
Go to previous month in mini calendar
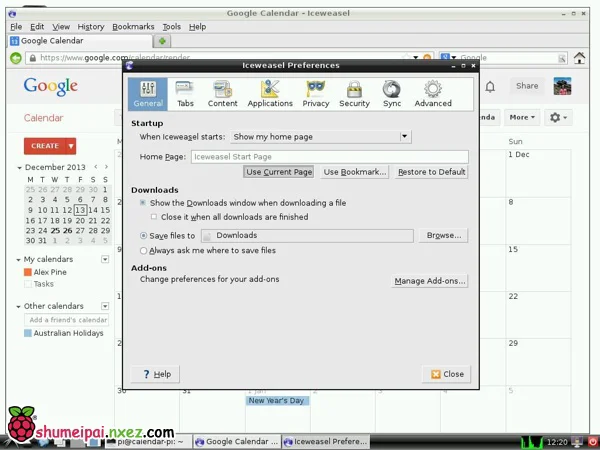tap(96, 167)
